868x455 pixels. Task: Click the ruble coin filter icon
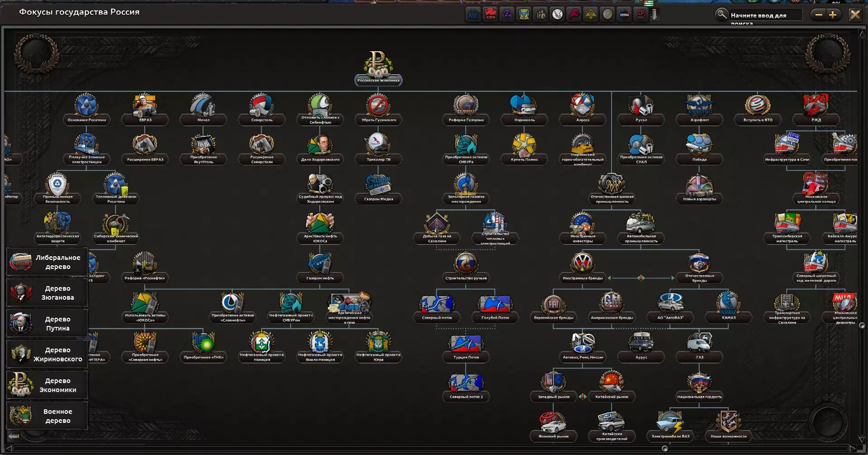[607, 14]
